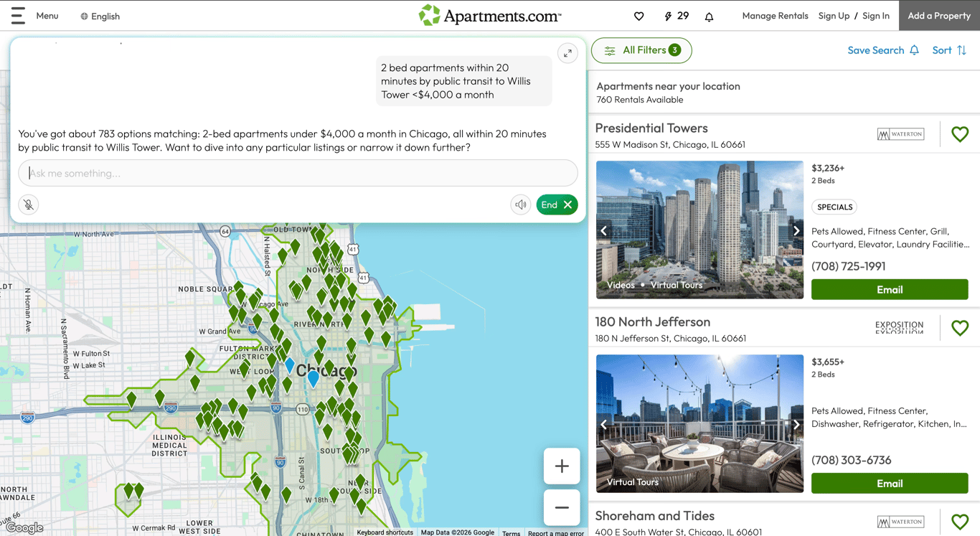
Task: Toggle the speaker audio button
Action: [x=521, y=204]
